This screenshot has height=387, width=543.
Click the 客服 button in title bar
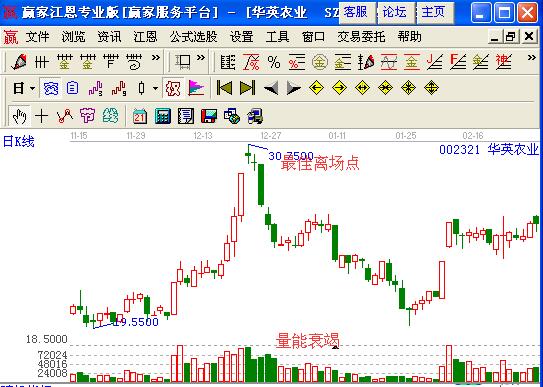coord(357,12)
